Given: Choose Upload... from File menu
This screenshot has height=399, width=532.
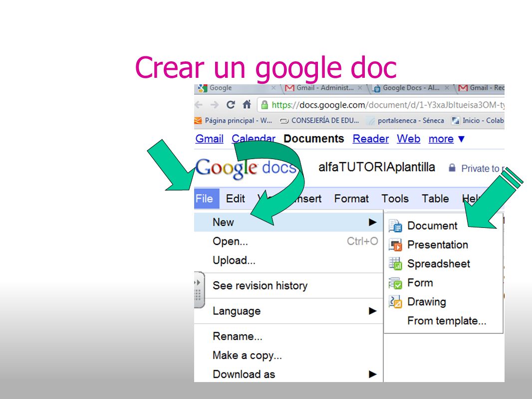Looking at the screenshot, I should click(x=288, y=260).
